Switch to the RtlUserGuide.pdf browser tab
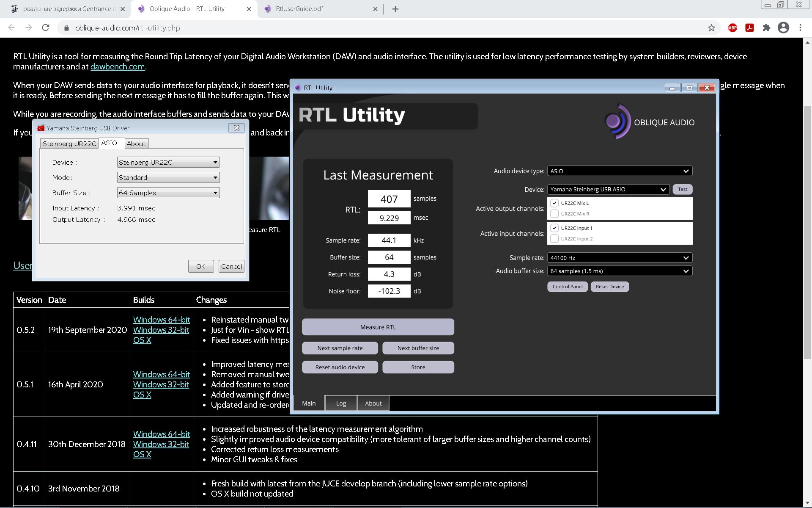The height and width of the screenshot is (508, 812). pos(320,9)
